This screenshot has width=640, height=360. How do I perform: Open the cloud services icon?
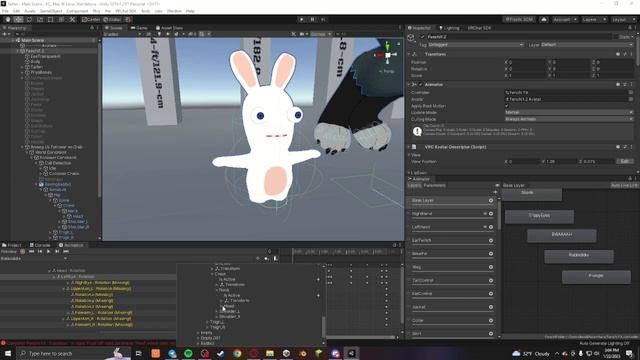(544, 19)
